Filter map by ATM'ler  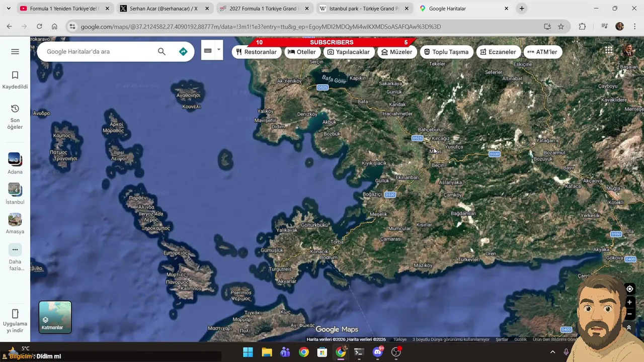pyautogui.click(x=542, y=52)
